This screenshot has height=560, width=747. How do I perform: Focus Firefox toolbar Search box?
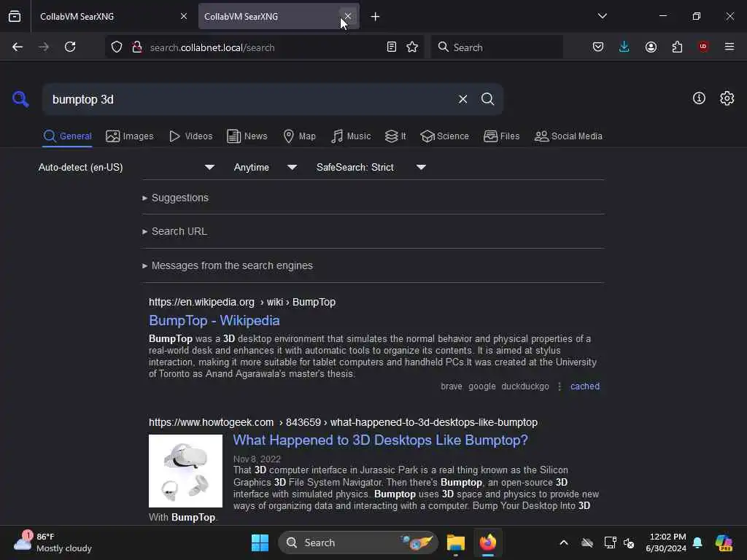[x=497, y=47]
